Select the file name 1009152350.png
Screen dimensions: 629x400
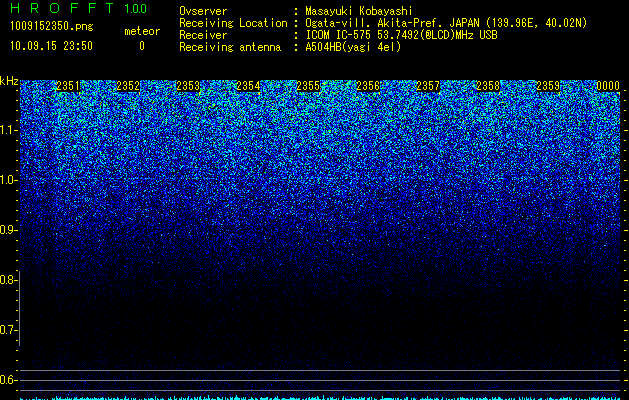point(52,26)
